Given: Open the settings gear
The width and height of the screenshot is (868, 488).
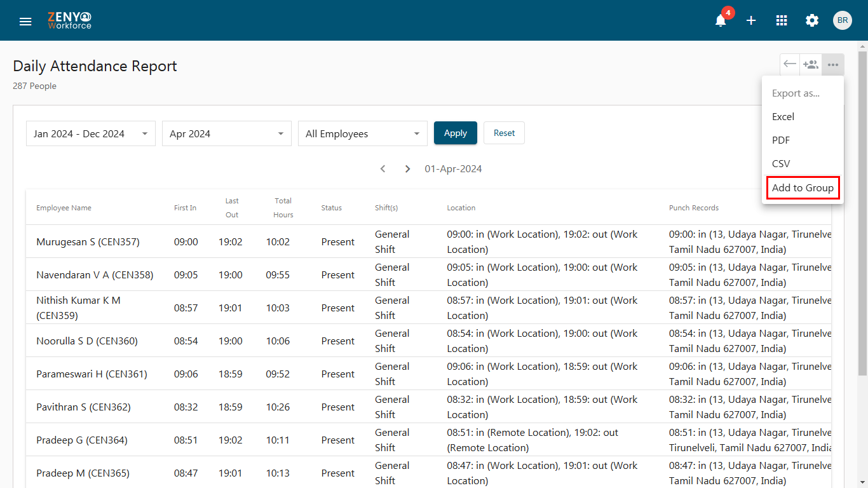Looking at the screenshot, I should (x=812, y=20).
